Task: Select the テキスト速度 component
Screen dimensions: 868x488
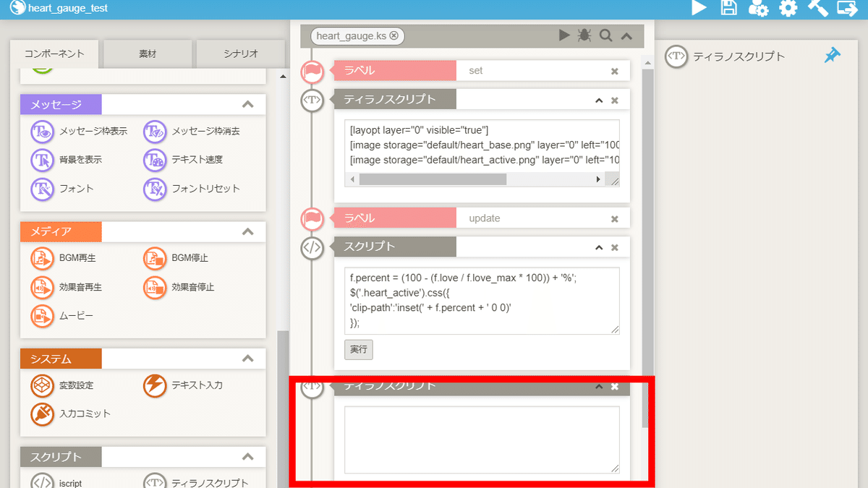Action: click(184, 160)
